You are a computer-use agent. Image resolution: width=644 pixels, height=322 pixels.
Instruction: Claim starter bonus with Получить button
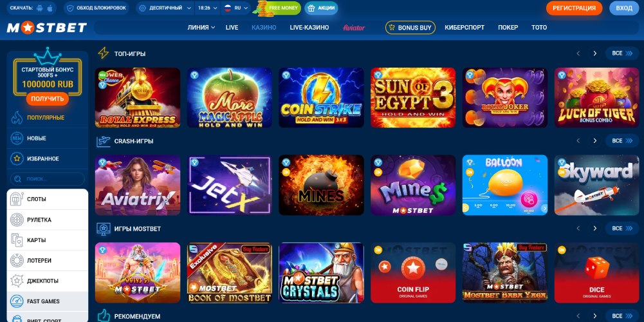pos(47,99)
